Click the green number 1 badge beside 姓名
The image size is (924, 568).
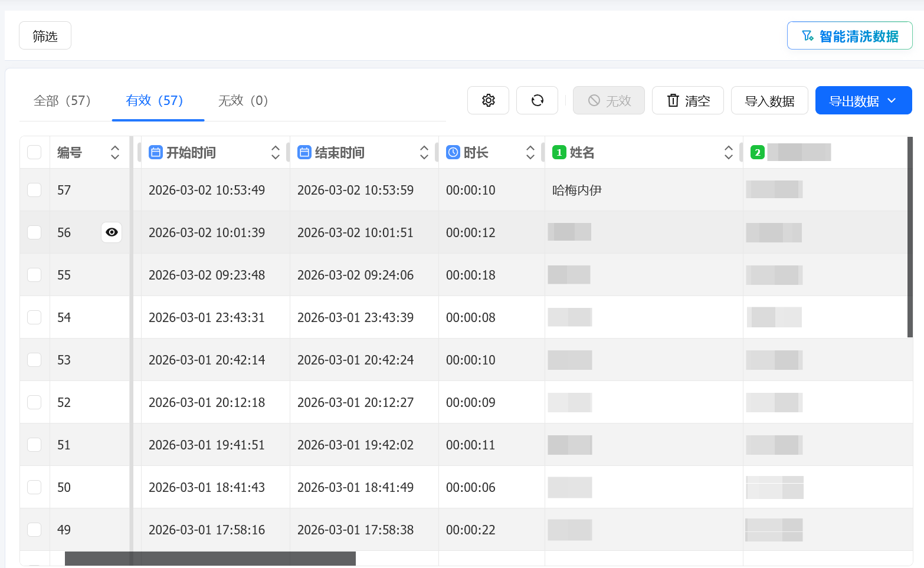pyautogui.click(x=559, y=152)
